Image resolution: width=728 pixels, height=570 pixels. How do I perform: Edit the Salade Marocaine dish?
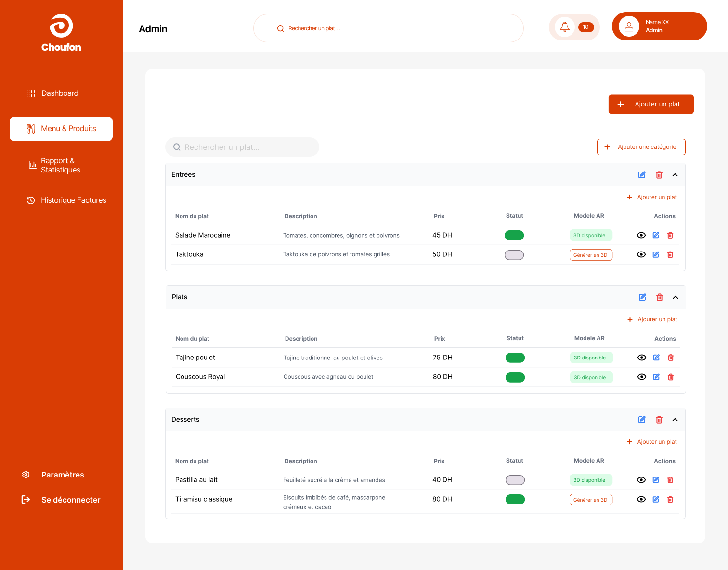(x=656, y=235)
